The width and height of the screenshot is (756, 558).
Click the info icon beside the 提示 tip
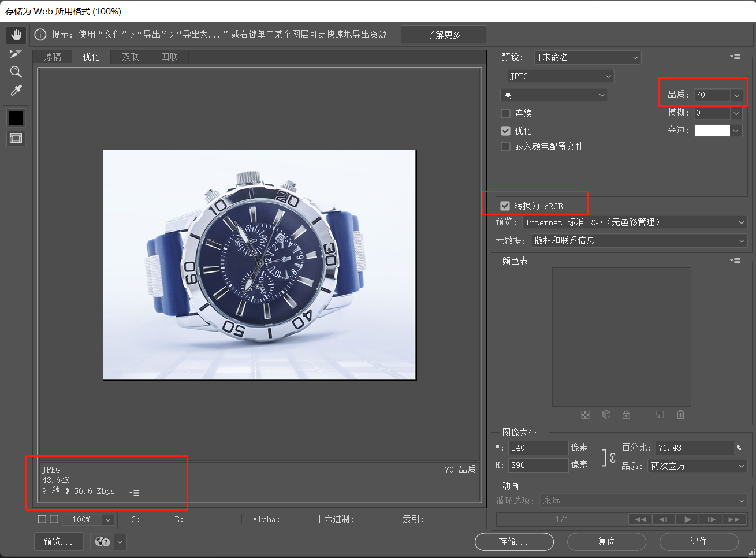coord(40,35)
